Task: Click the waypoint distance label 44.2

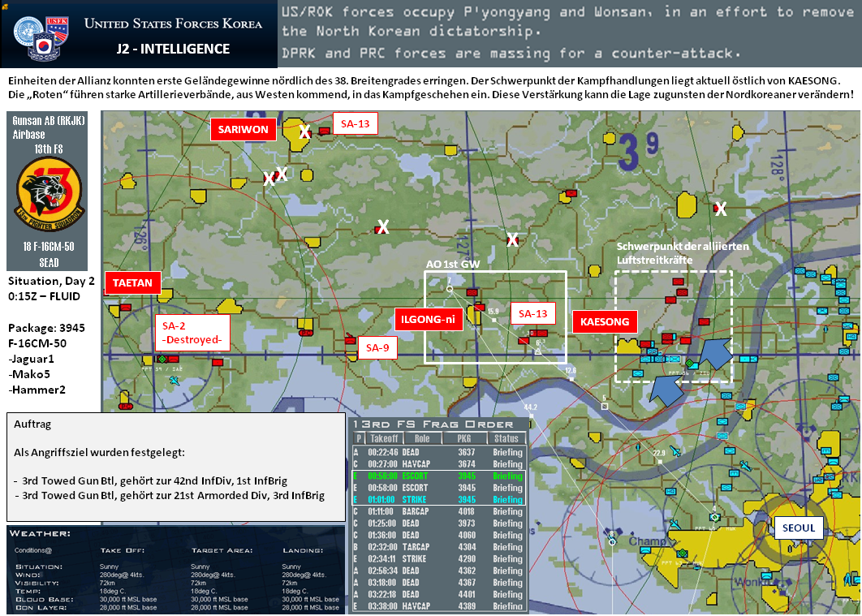Action: [530, 407]
